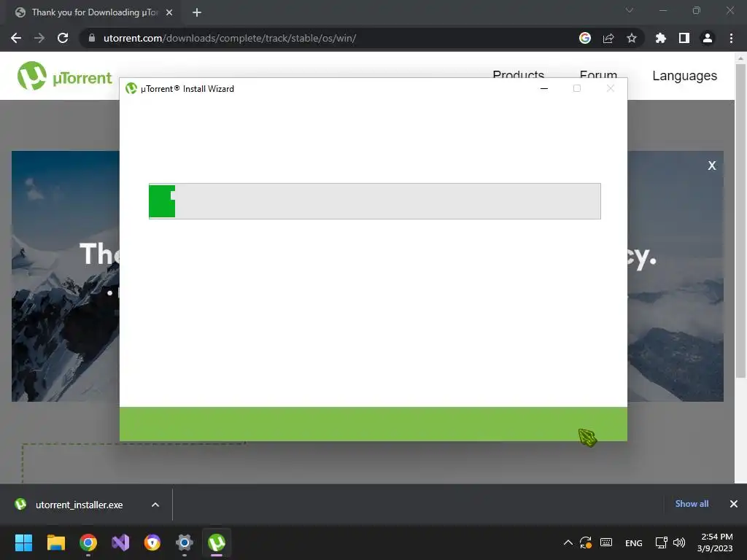Click µTorrent installer taskbar icon
The height and width of the screenshot is (560, 747).
coord(217,542)
